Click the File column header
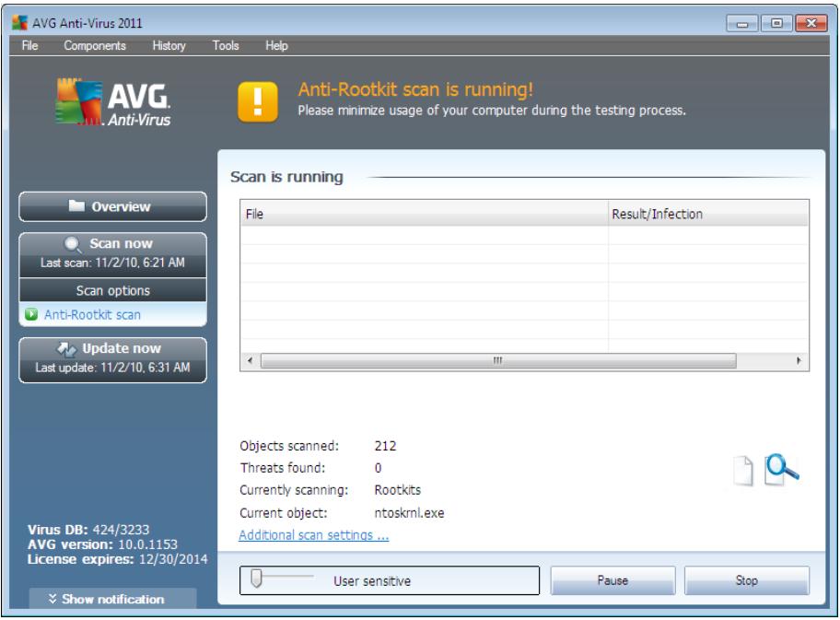The image size is (840, 620). click(425, 214)
